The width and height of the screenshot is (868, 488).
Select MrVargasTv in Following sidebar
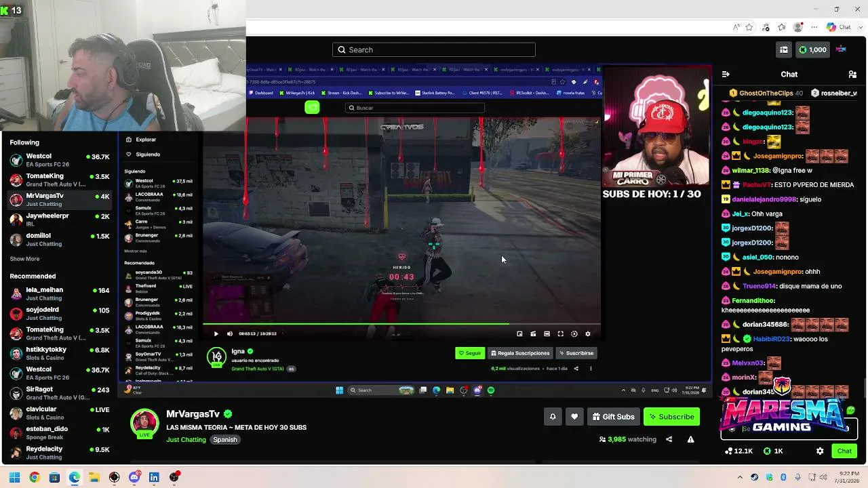[60, 200]
